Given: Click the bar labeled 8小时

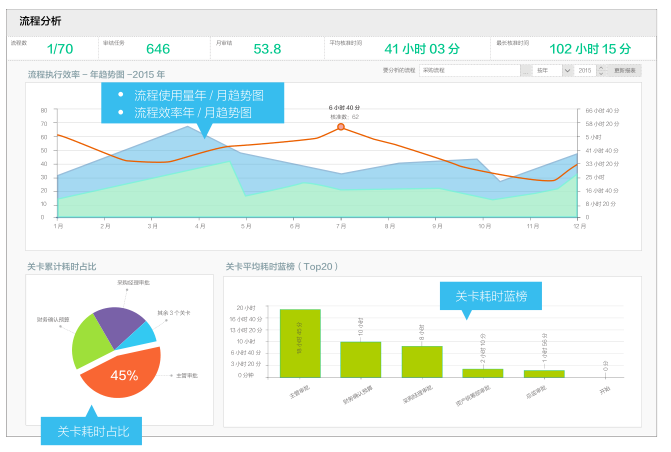Looking at the screenshot, I should [422, 362].
